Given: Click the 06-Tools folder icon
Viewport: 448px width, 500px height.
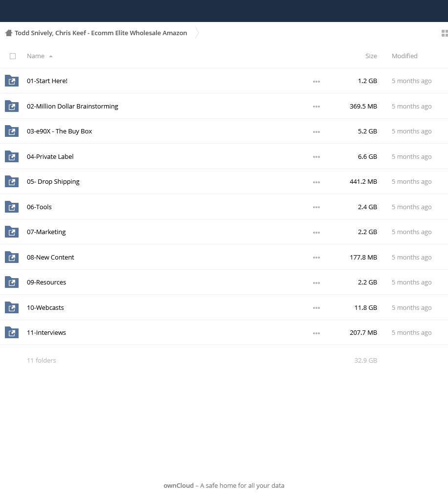Looking at the screenshot, I should coord(12,207).
